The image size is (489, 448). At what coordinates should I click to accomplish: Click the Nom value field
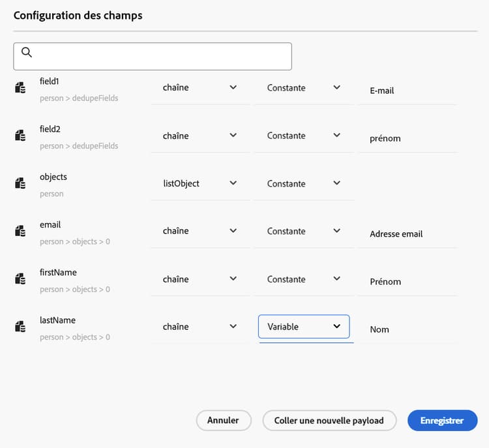pyautogui.click(x=407, y=330)
